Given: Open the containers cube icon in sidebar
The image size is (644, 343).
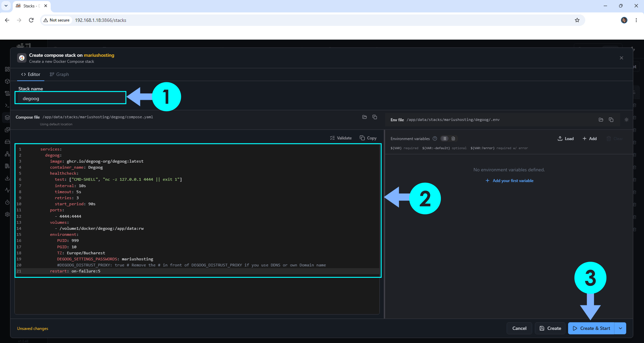Looking at the screenshot, I should (x=7, y=81).
